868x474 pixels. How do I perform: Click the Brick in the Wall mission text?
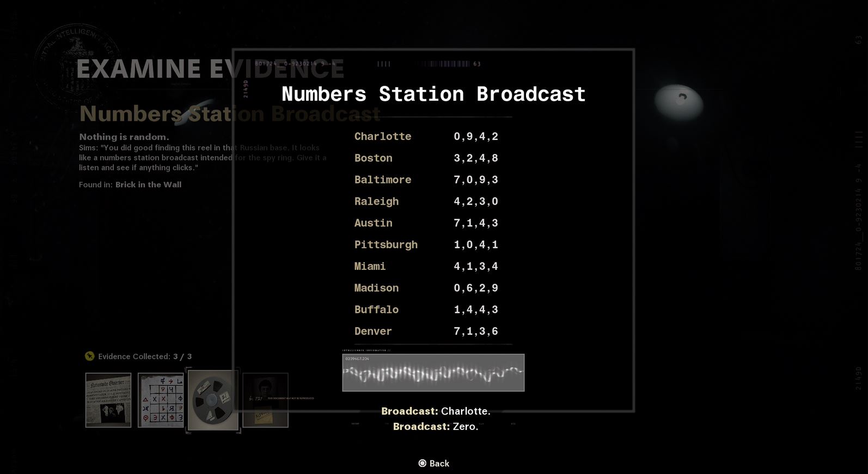click(x=148, y=184)
